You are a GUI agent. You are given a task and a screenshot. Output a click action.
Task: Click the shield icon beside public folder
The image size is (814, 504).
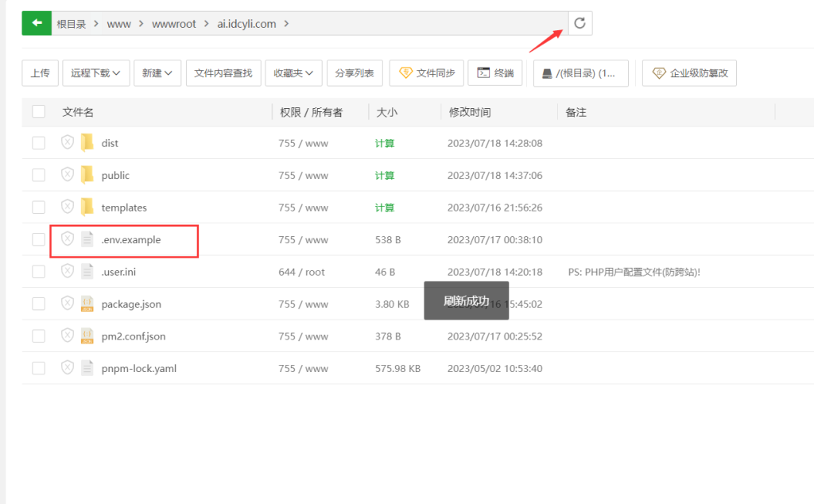[x=68, y=175]
